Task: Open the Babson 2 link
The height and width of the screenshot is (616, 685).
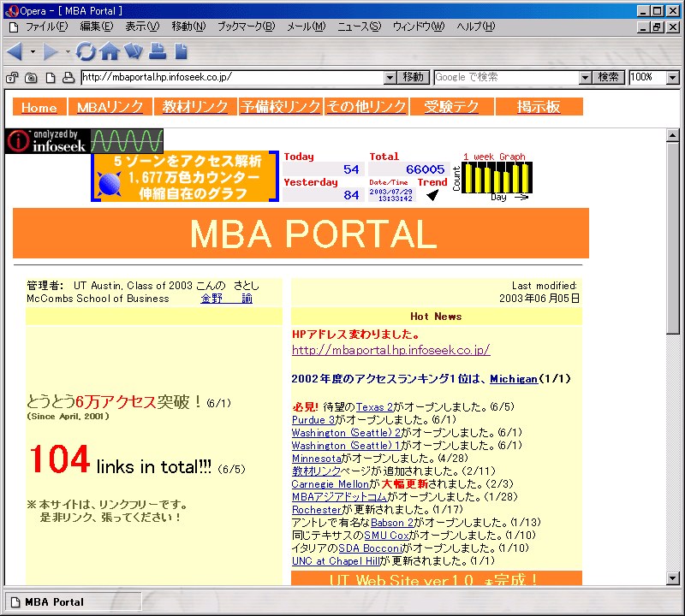Action: click(x=392, y=523)
